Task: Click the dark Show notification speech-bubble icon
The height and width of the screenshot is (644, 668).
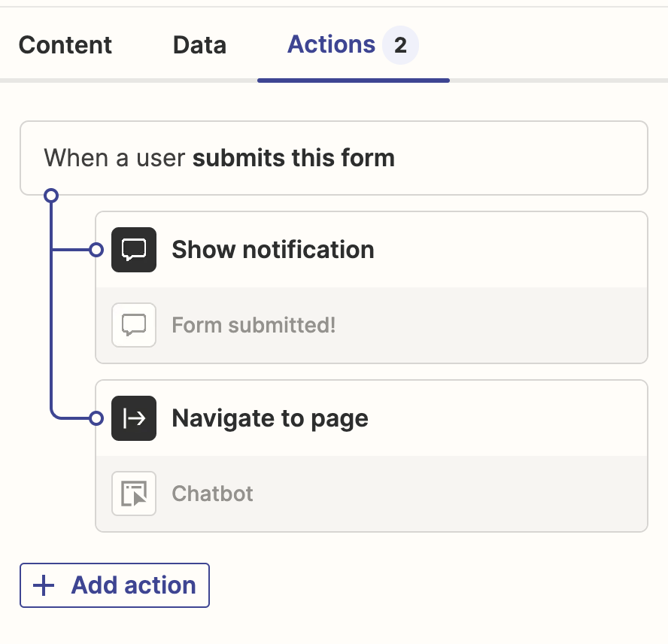Action: [x=134, y=250]
